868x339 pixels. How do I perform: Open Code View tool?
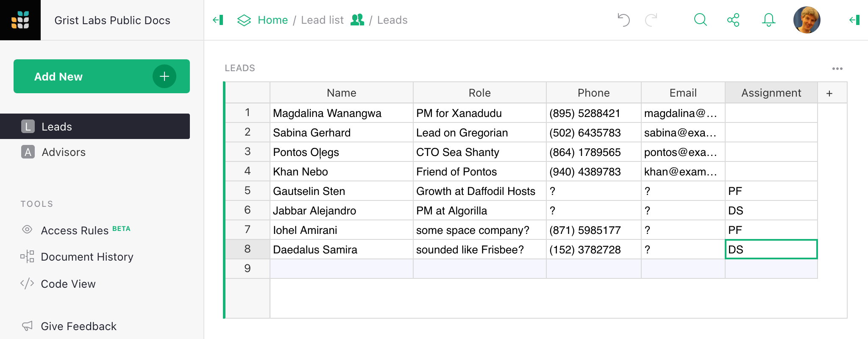pyautogui.click(x=68, y=284)
